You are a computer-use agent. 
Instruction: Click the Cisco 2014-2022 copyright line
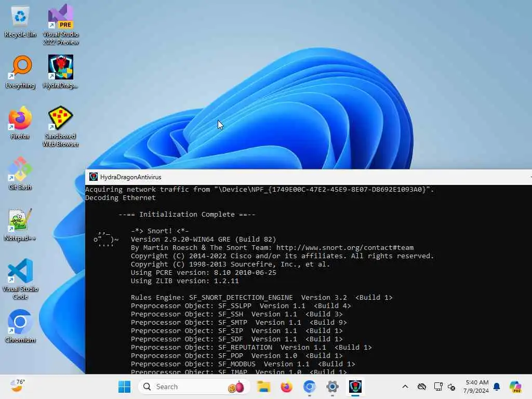282,256
